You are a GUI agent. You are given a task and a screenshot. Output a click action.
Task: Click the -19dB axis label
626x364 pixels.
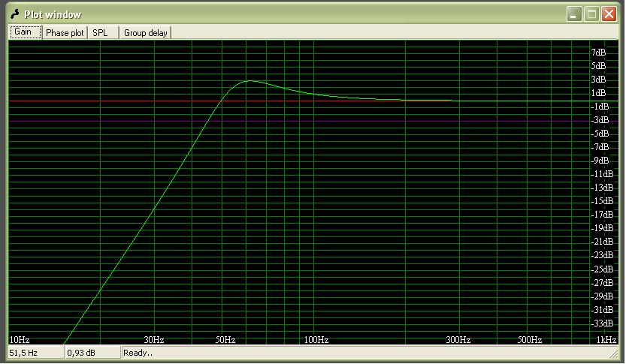pyautogui.click(x=602, y=228)
